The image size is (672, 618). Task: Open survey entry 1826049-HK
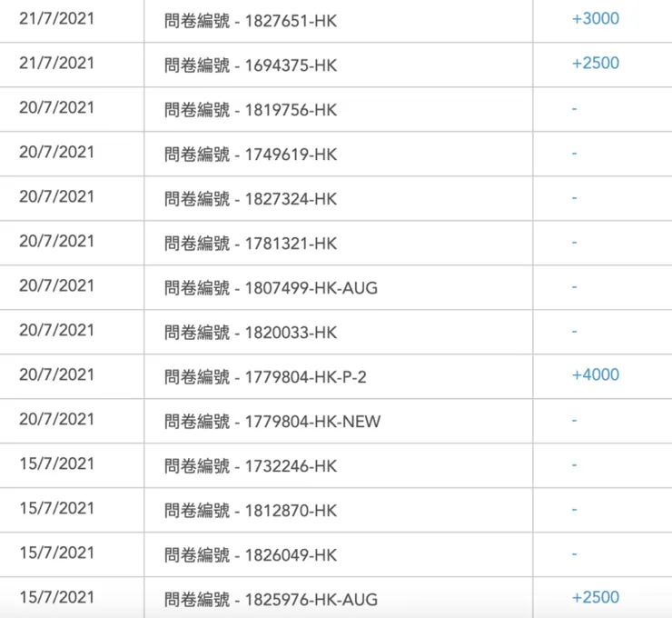[251, 555]
